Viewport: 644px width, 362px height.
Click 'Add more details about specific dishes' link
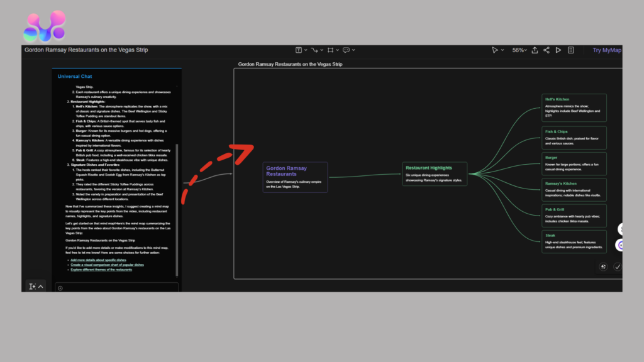pos(98,260)
